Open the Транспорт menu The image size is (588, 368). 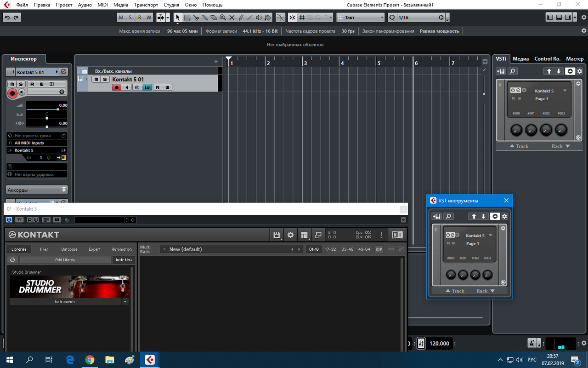(x=146, y=5)
